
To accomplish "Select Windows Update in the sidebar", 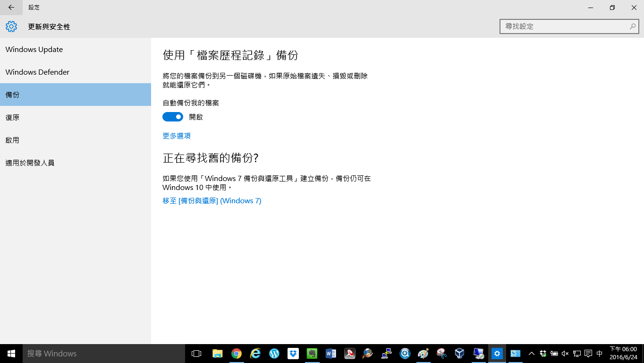I will pos(76,49).
